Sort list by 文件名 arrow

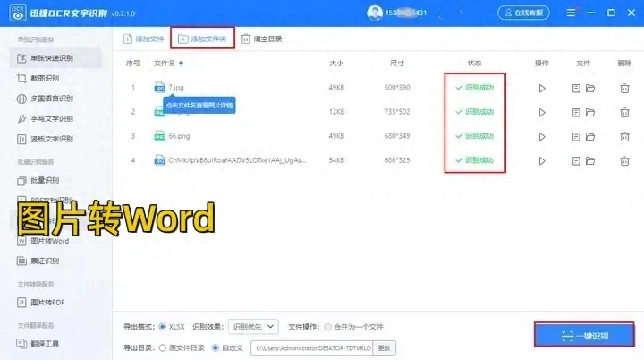click(x=181, y=64)
